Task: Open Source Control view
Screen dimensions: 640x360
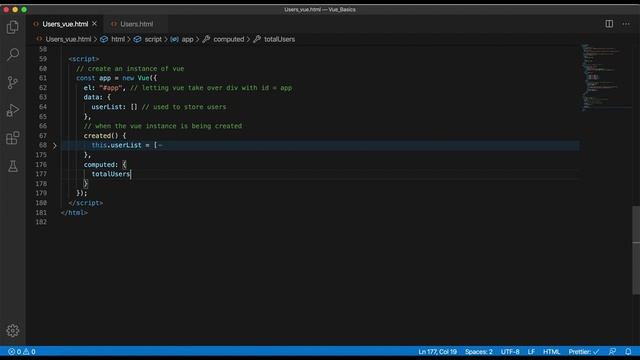Action: [13, 82]
